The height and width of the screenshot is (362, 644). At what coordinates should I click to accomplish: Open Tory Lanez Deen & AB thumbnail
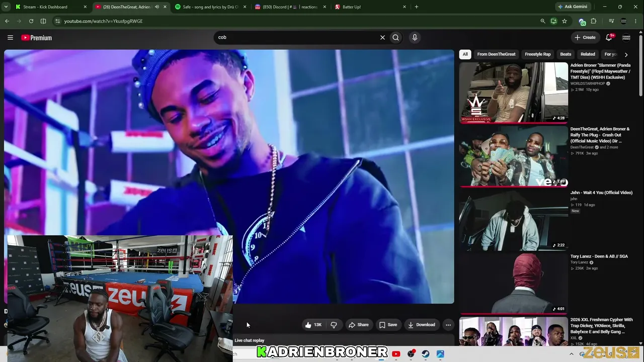[x=514, y=283]
